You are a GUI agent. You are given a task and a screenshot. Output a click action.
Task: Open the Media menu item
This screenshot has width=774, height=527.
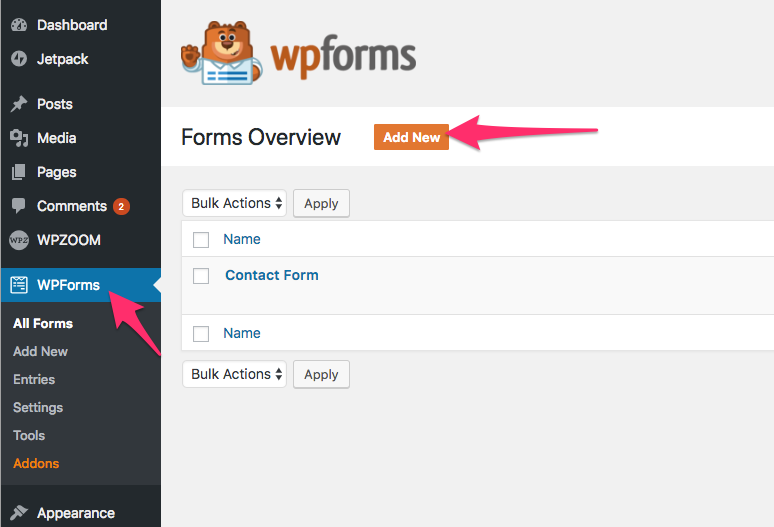[57, 138]
